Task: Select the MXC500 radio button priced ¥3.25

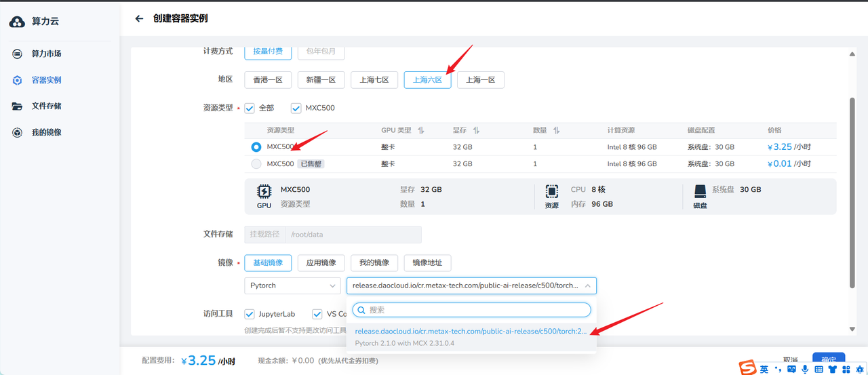Action: tap(256, 146)
